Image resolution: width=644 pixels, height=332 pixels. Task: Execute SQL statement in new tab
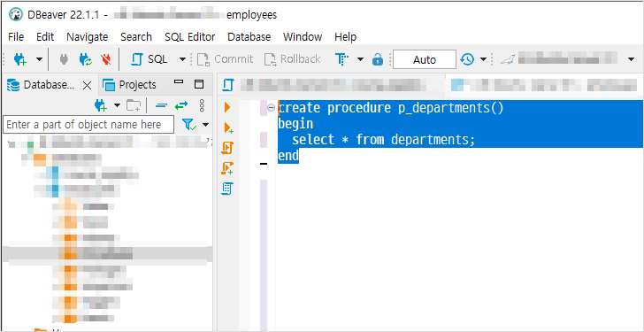(x=229, y=127)
